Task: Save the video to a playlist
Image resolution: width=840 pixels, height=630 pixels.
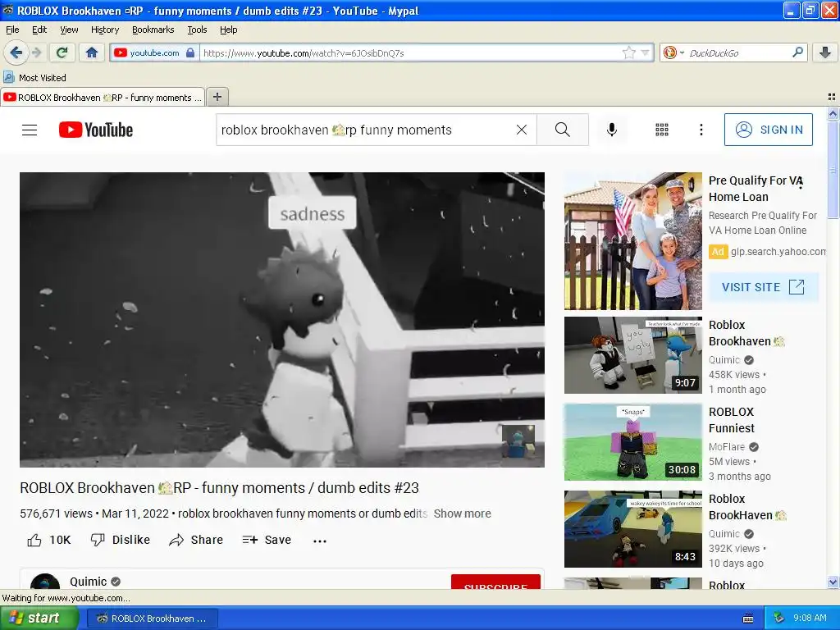Action: [x=267, y=540]
